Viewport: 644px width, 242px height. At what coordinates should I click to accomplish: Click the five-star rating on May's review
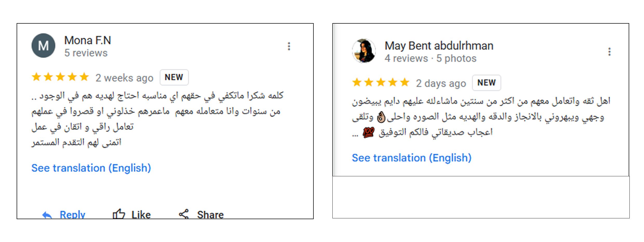coord(381,83)
